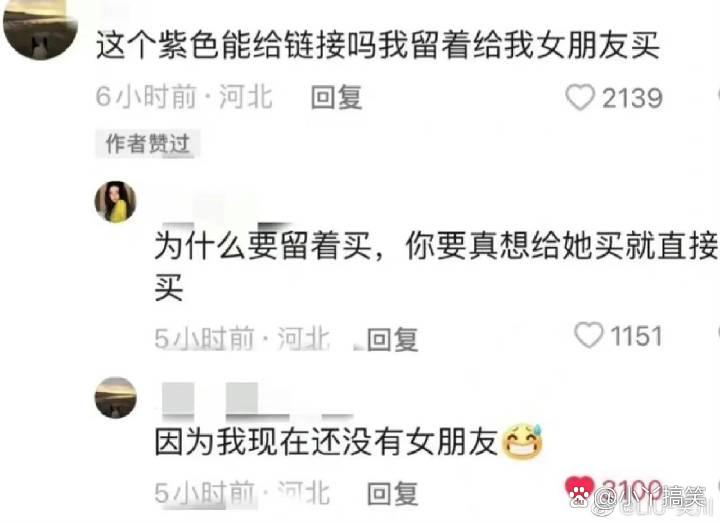Click the 作者赞过 badge

pos(148,144)
